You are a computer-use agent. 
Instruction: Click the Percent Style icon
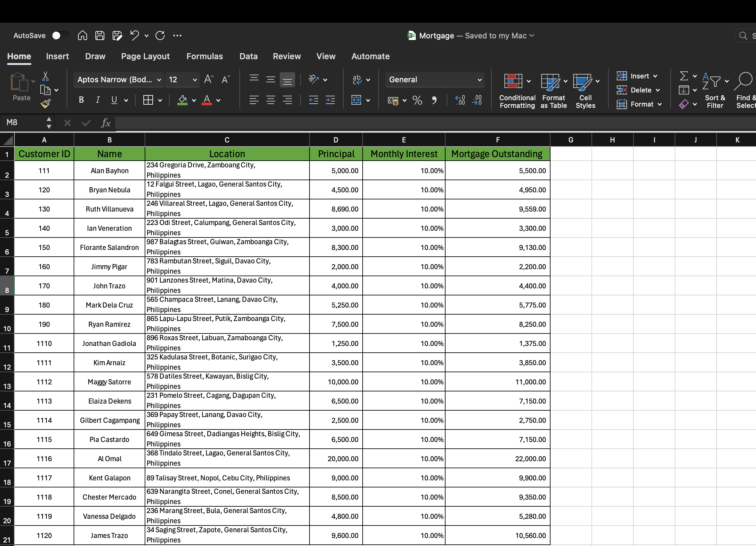(x=417, y=100)
